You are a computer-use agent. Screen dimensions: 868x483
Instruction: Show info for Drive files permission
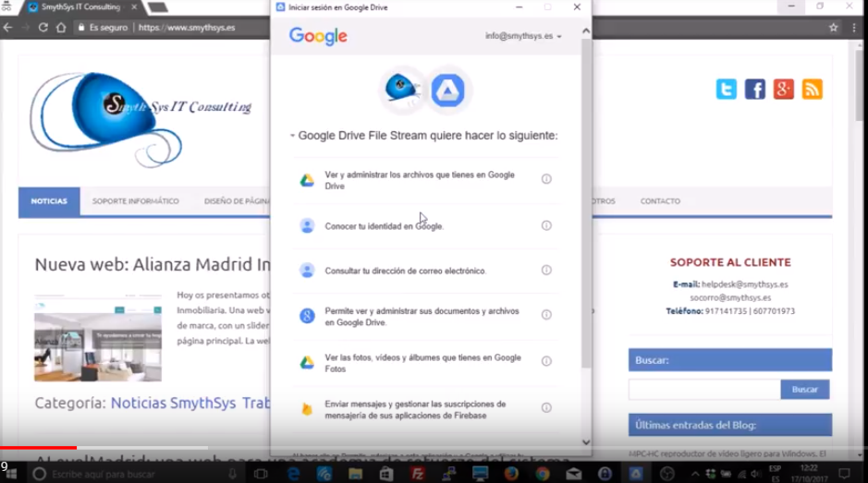click(546, 179)
